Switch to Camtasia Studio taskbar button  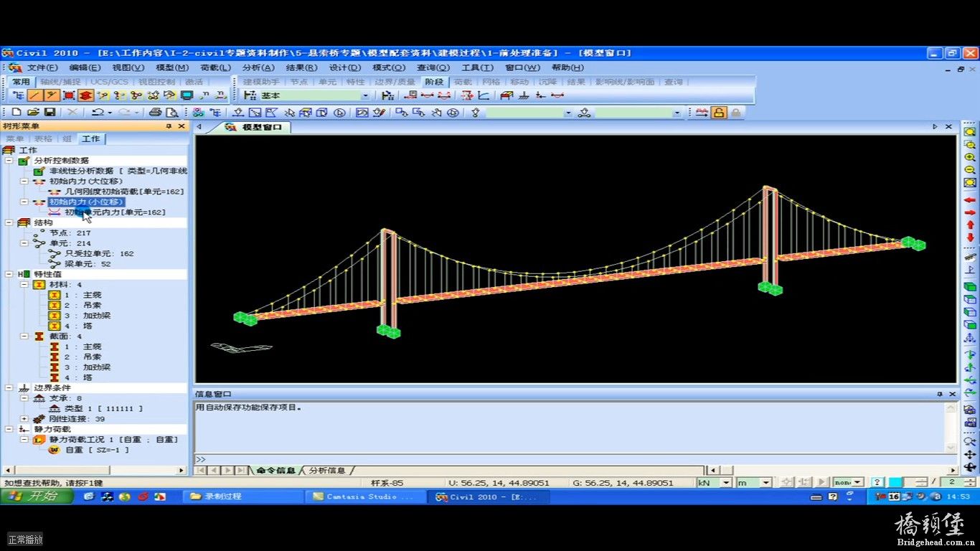tap(366, 496)
